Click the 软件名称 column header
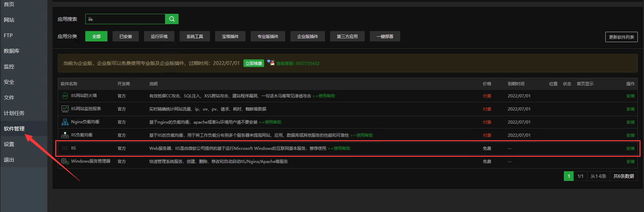The width and height of the screenshot is (644, 212). click(69, 84)
